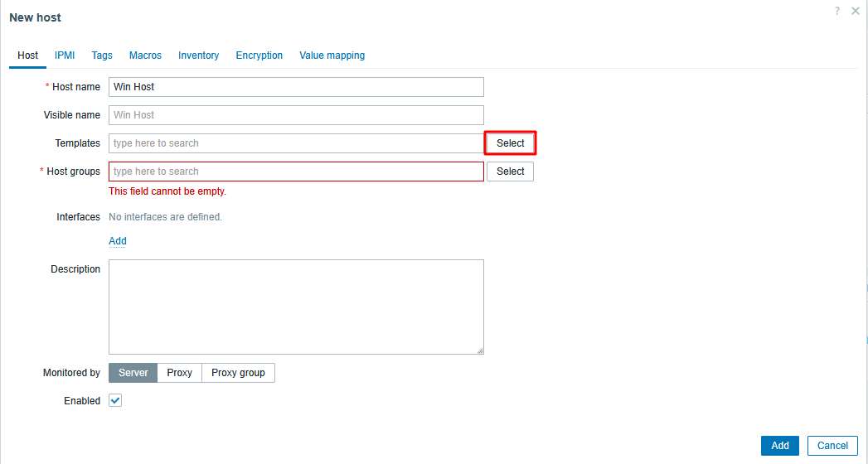
Task: Click Add link under Interfaces
Action: 118,241
